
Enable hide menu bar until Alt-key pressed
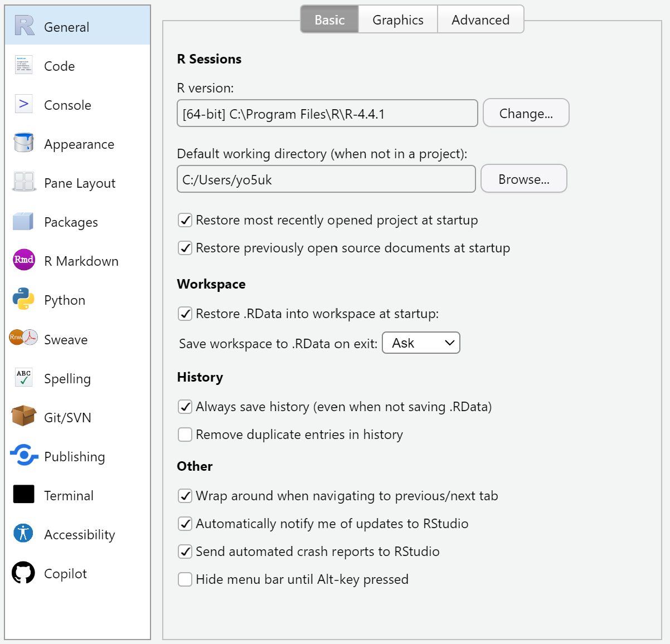coord(185,579)
